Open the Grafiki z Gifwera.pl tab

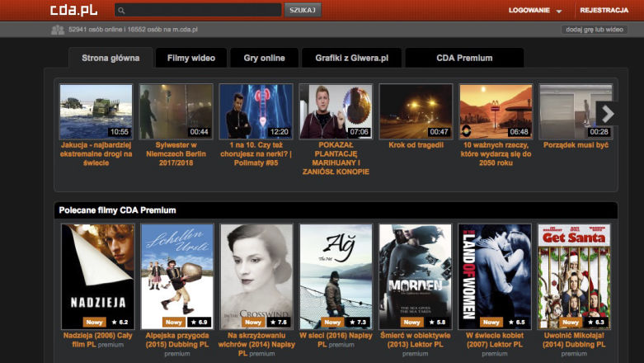[x=351, y=58]
